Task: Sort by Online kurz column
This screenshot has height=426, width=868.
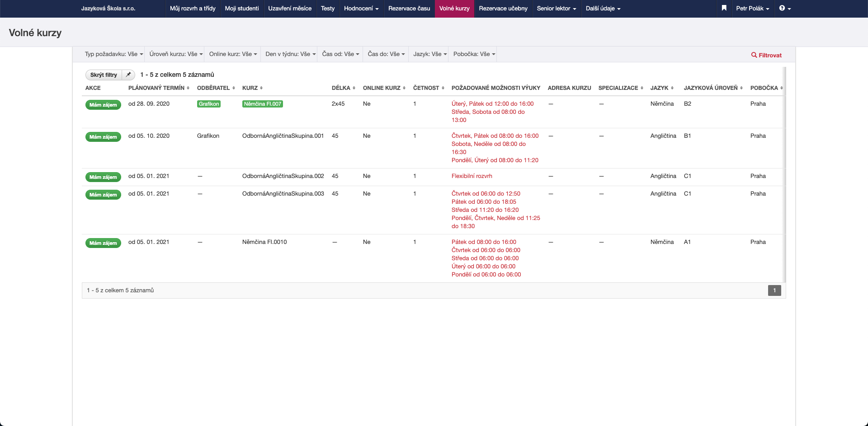Action: [384, 88]
